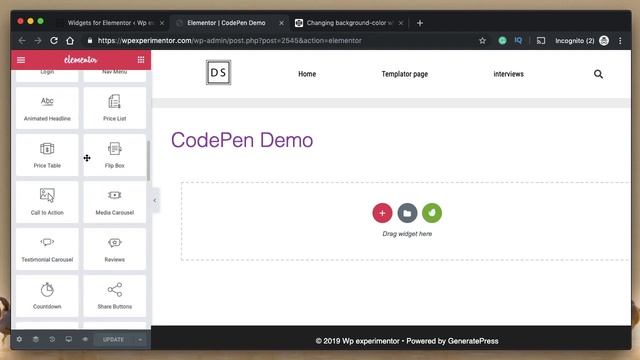Click the widget panel scrollbar
The image size is (640, 360).
(148, 161)
